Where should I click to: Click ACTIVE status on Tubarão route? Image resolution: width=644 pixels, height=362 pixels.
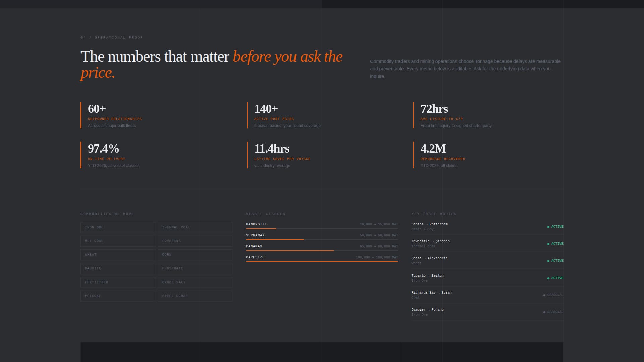point(555,278)
